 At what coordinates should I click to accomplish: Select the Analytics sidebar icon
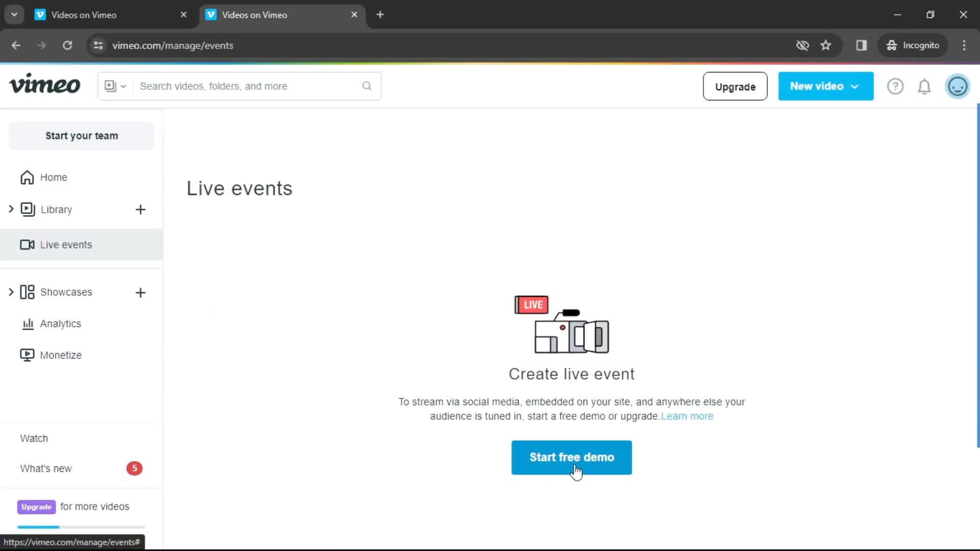point(28,323)
